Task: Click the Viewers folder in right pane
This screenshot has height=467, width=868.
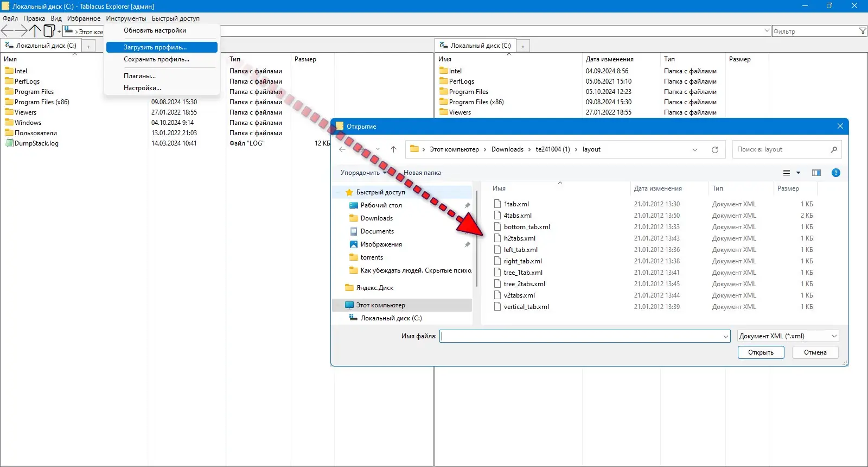Action: pyautogui.click(x=459, y=112)
